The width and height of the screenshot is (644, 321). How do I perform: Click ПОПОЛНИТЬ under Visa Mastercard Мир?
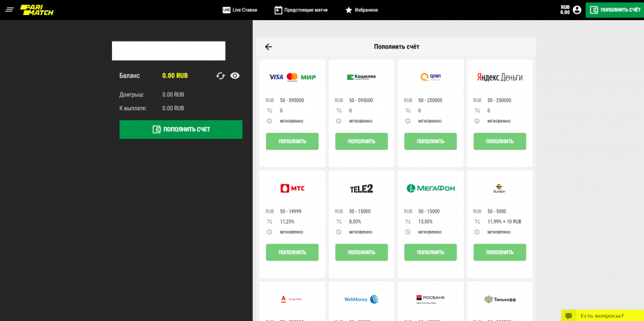point(292,142)
